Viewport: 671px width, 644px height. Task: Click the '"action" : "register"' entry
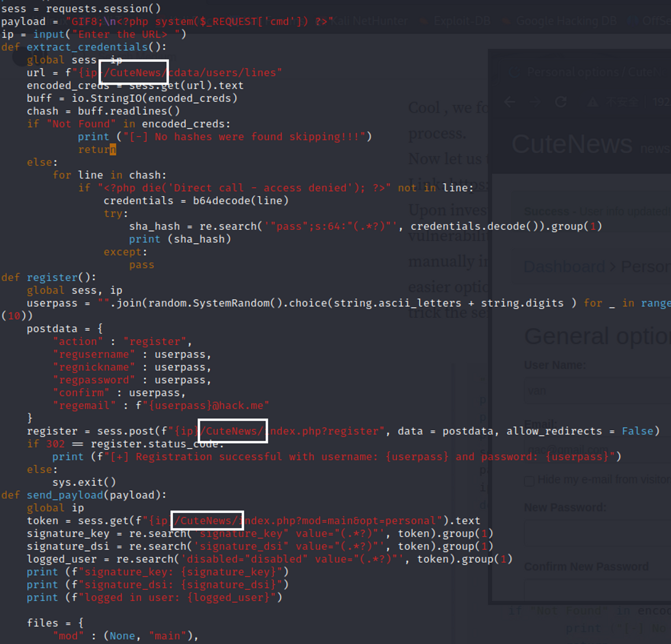(122, 342)
